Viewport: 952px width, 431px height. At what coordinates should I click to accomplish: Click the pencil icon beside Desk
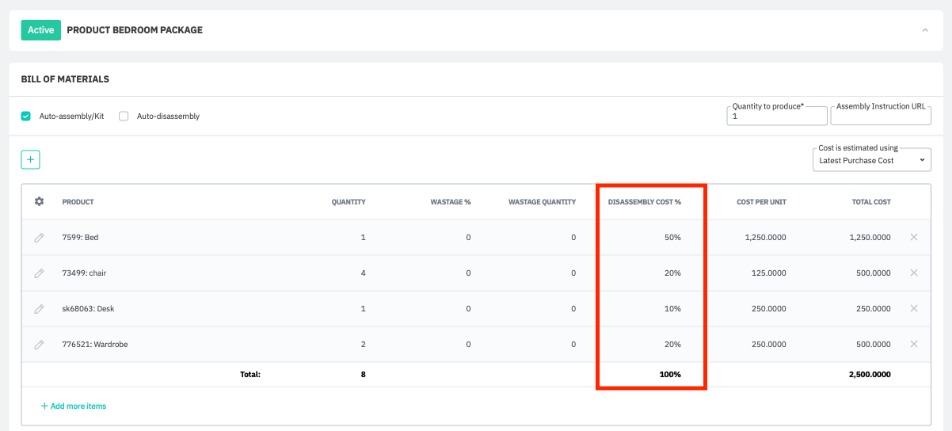pyautogui.click(x=39, y=309)
